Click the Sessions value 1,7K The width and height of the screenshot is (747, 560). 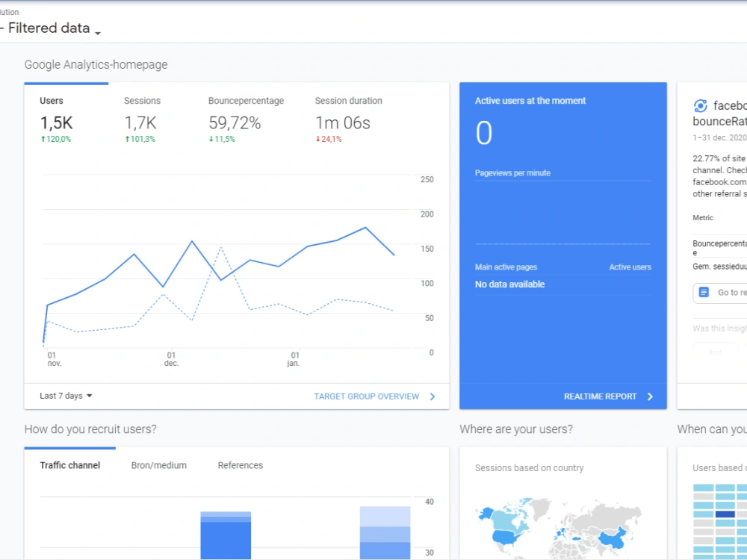click(x=140, y=123)
